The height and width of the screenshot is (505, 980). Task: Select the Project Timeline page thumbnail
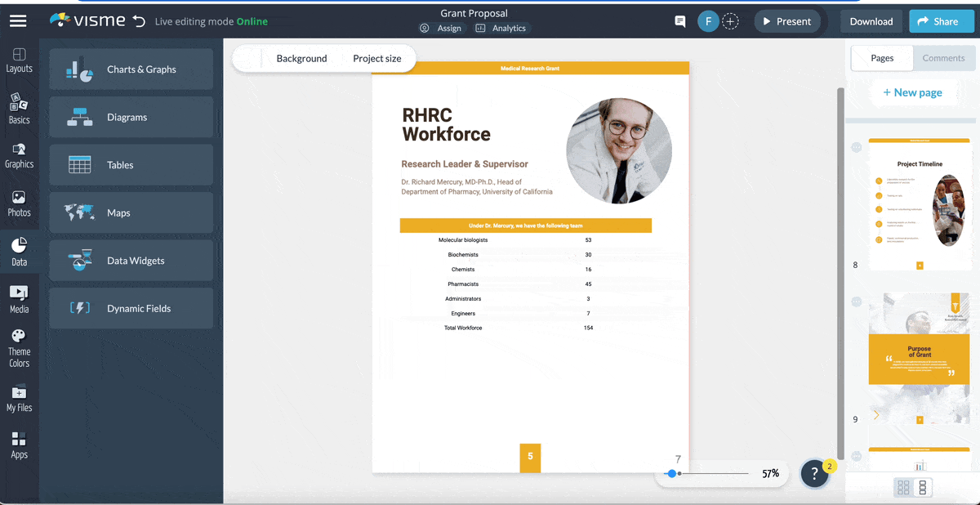[x=919, y=202]
